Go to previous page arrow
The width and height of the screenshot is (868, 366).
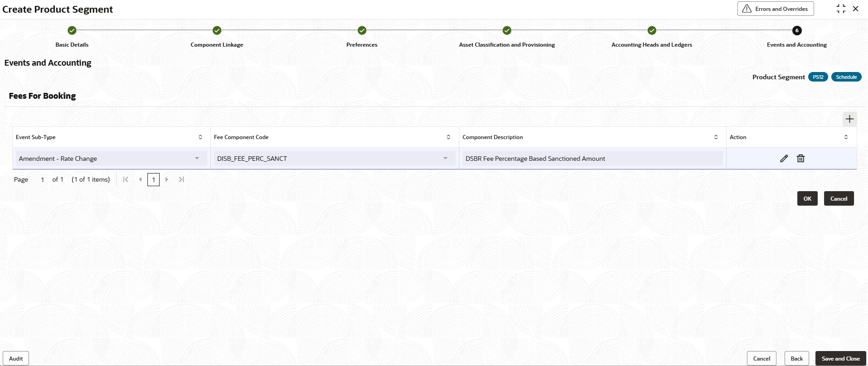[x=140, y=179]
